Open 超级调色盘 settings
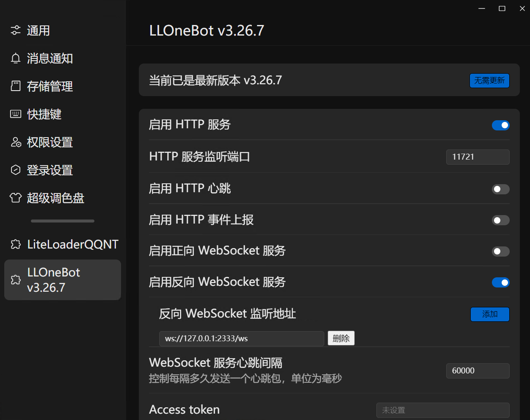This screenshot has width=530, height=420. tap(63, 198)
